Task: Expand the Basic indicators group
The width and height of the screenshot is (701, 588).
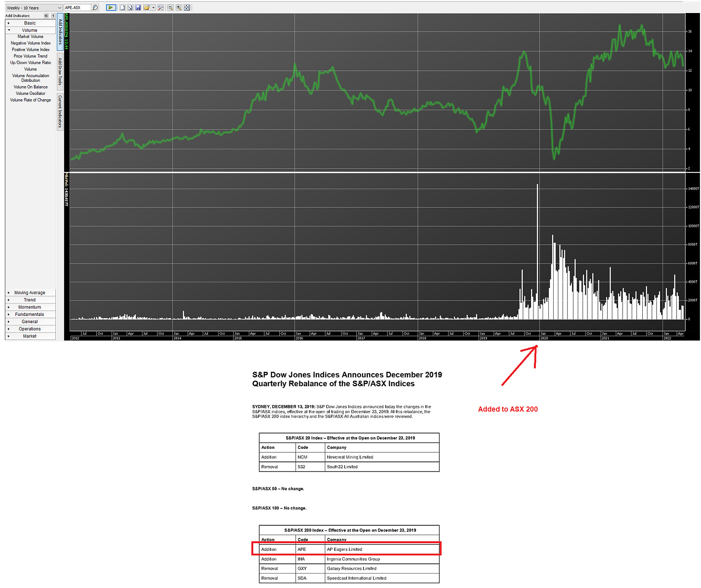Action: tap(30, 23)
